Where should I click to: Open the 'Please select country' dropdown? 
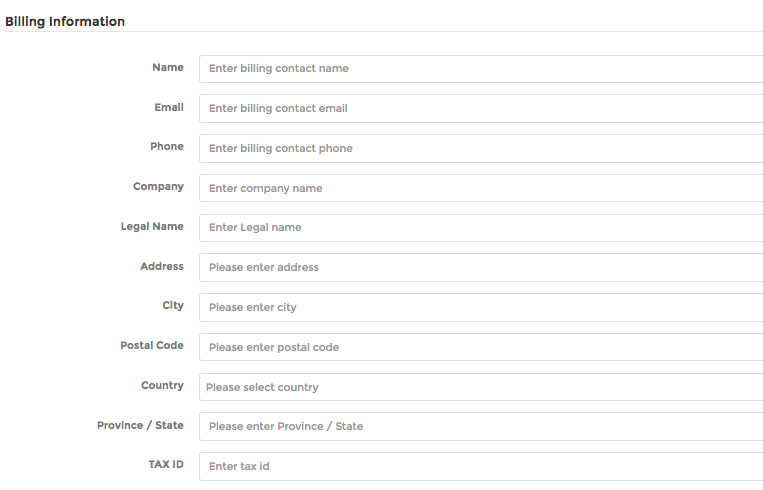(x=480, y=387)
